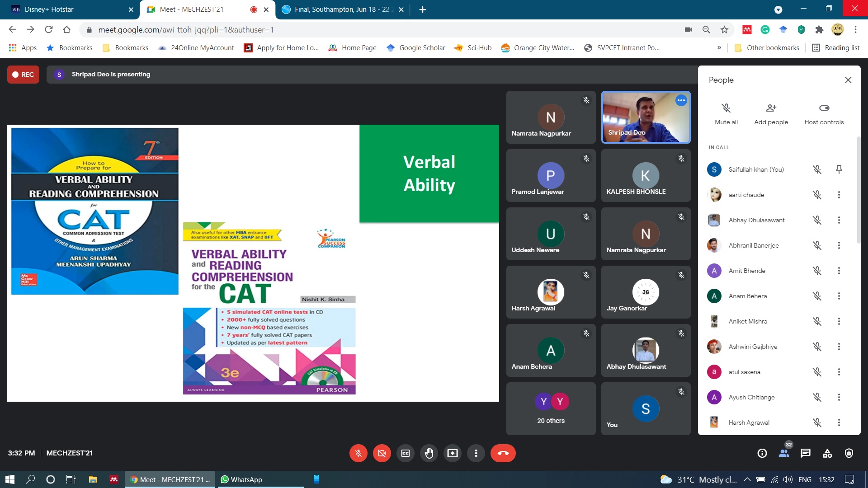Click volume icon in system tray
This screenshot has width=868, height=488.
788,479
